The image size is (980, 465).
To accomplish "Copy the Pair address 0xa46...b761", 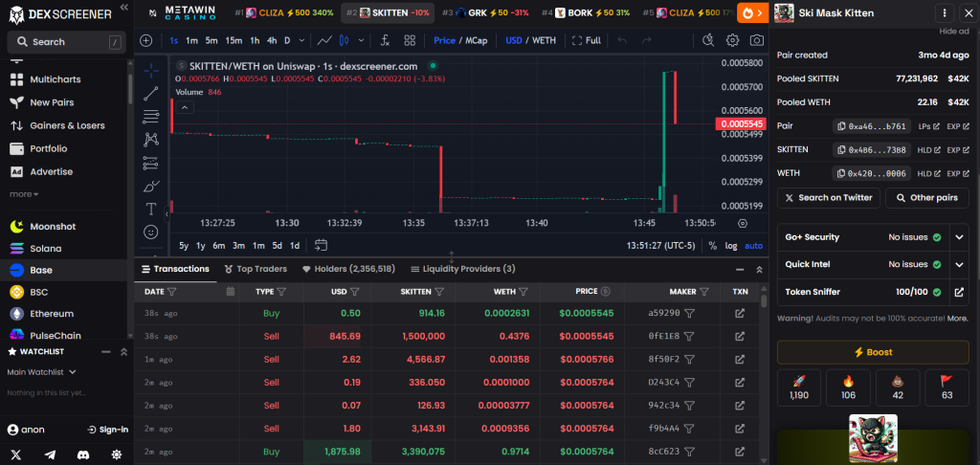I will [871, 126].
